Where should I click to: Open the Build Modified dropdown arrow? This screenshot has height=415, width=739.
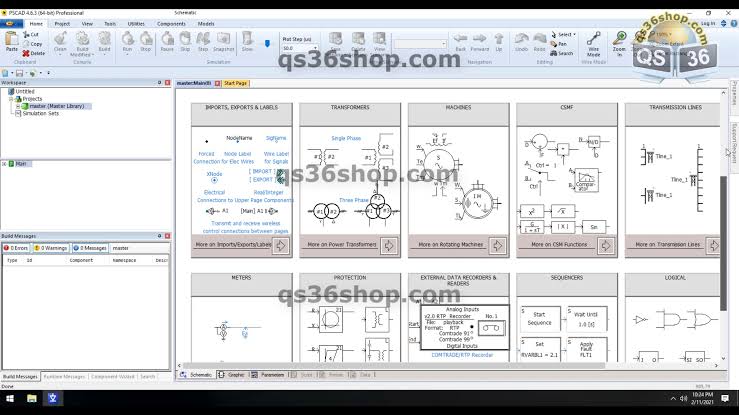(x=93, y=55)
